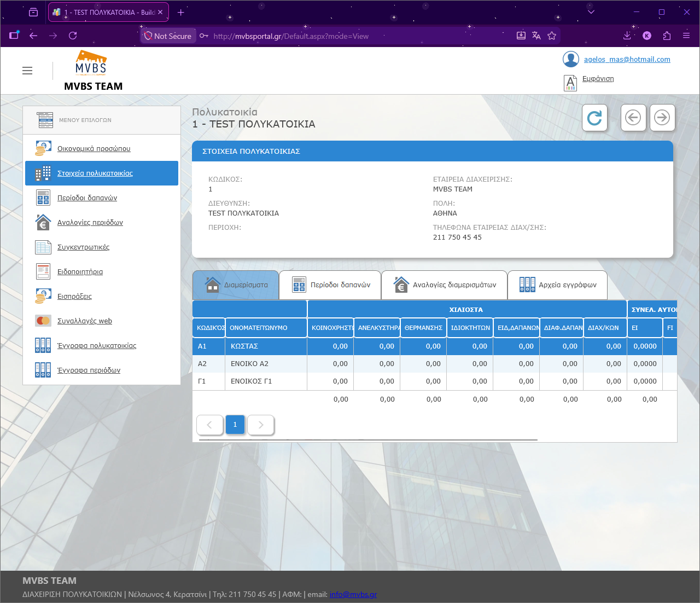Select page 1 in the grid pager
The height and width of the screenshot is (603, 700).
pyautogui.click(x=235, y=425)
